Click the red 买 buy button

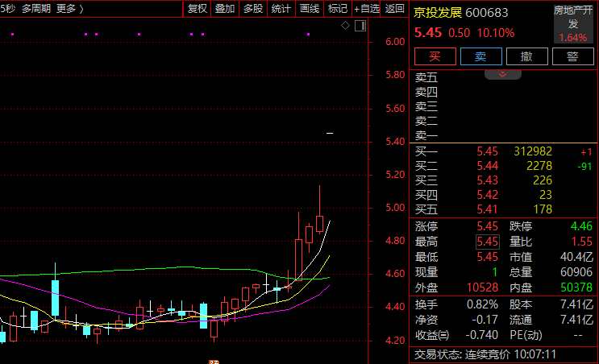point(435,56)
